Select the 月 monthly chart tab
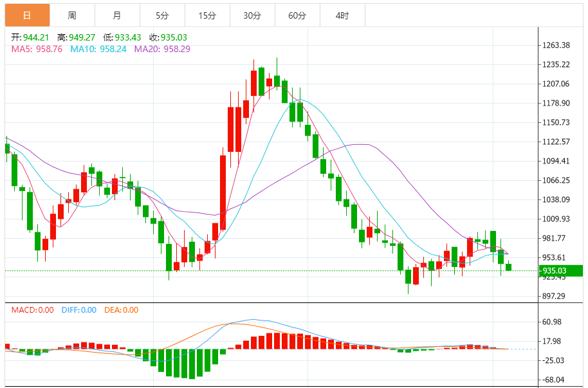This screenshot has width=588, height=388. 116,15
